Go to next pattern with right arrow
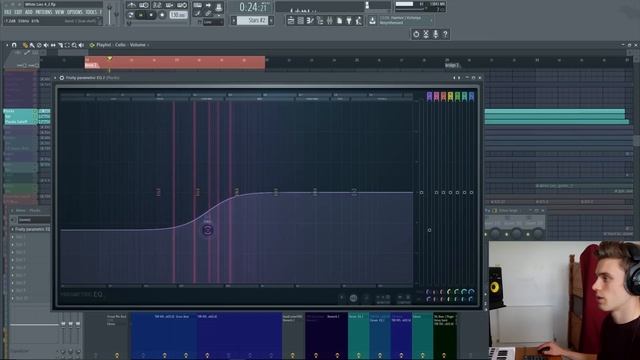The image size is (640, 360). (271, 20)
